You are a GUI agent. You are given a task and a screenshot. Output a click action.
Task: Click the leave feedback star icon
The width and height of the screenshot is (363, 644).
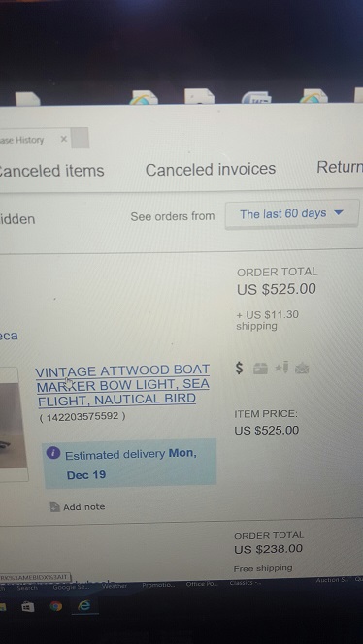coord(282,368)
